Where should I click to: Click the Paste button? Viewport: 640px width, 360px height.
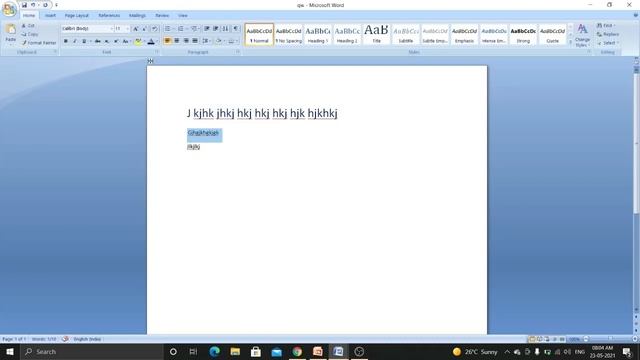11,33
